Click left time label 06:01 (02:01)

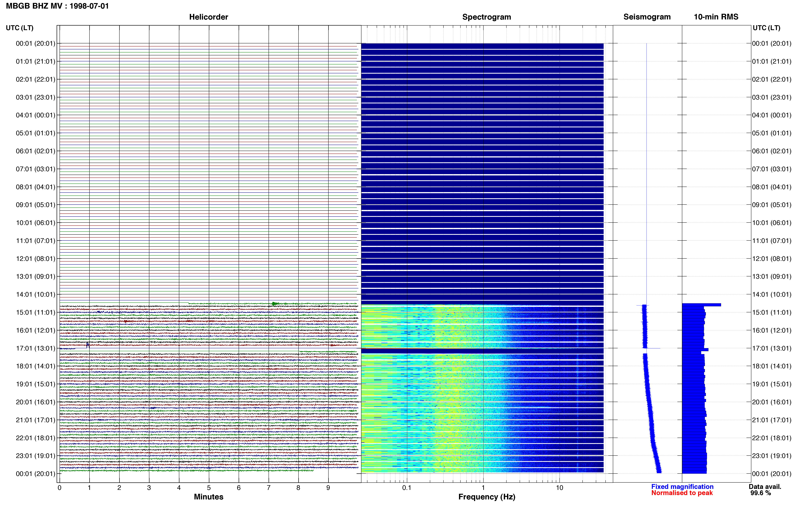[x=36, y=151]
